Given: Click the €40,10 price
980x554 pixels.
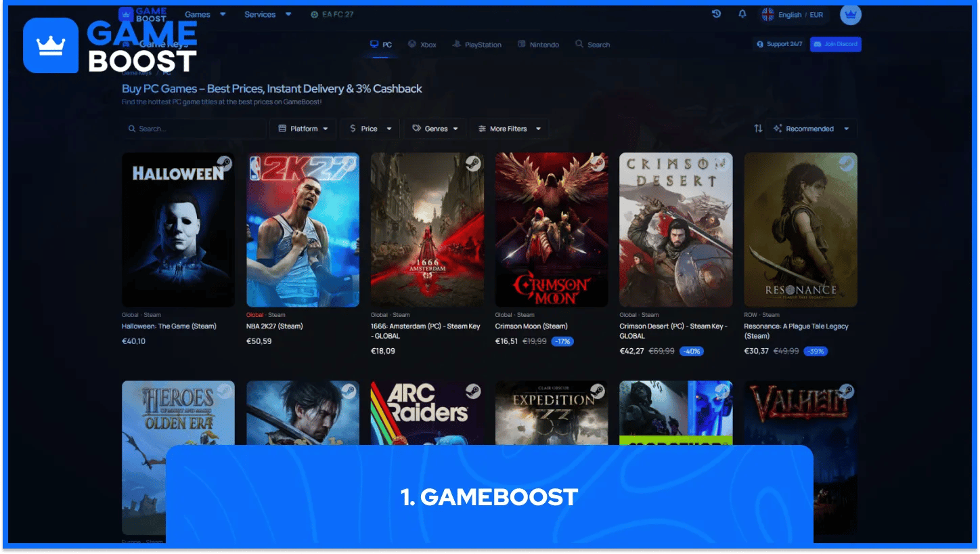Looking at the screenshot, I should click(x=133, y=341).
